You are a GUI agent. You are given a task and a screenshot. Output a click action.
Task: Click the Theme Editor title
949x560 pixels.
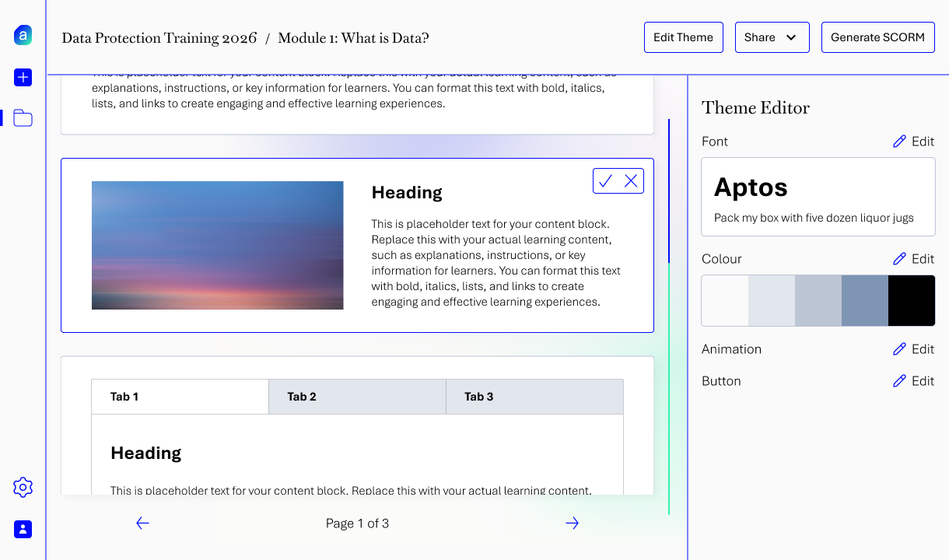point(755,107)
